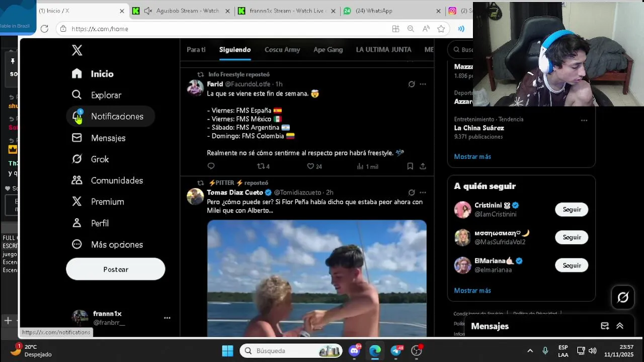Open Comunidades from sidebar

(107, 180)
